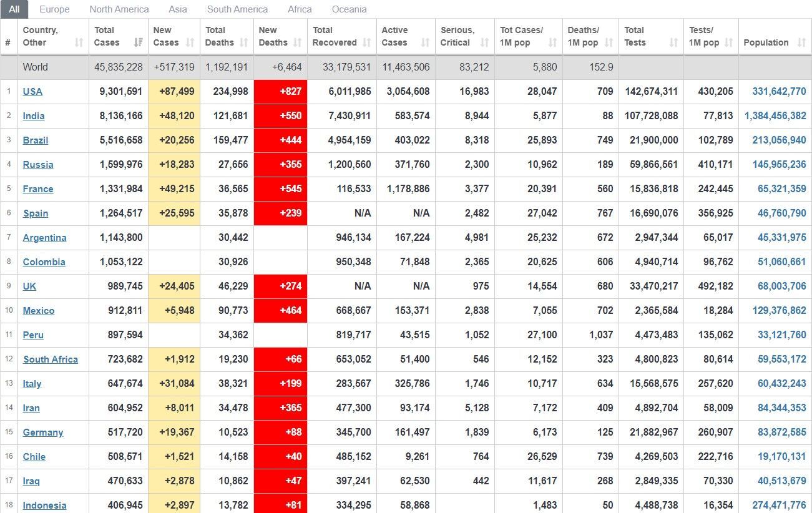Sort by Total Cases arrows icon

[138, 42]
